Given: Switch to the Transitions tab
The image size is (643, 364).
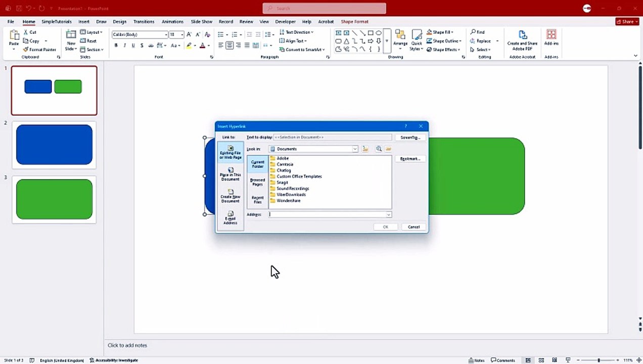Looking at the screenshot, I should click(144, 22).
